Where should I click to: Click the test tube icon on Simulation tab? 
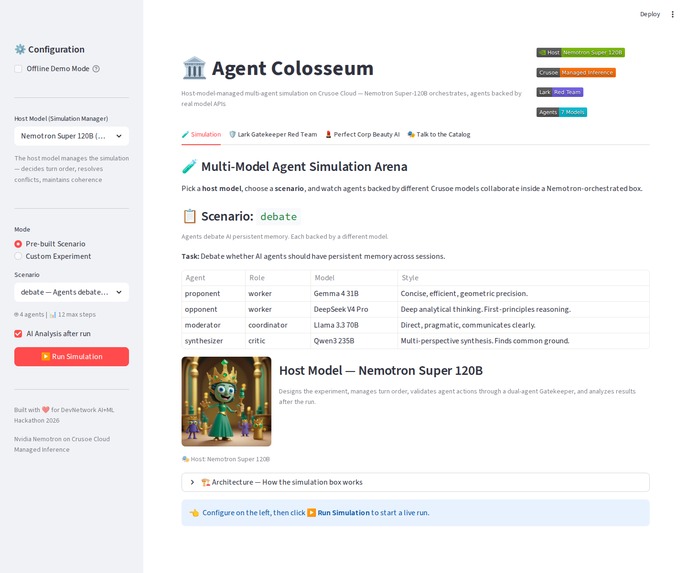tap(185, 134)
